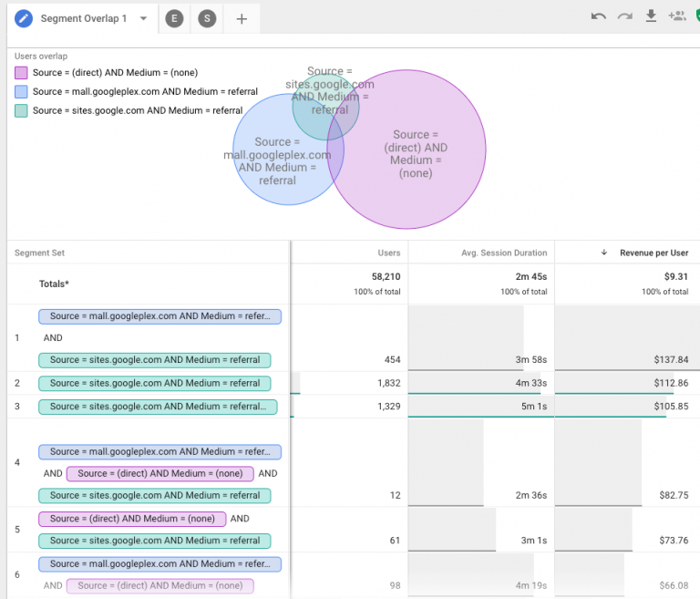Viewport: 700px width, 599px height.
Task: Click the blue pencil edit icon
Action: click(24, 18)
